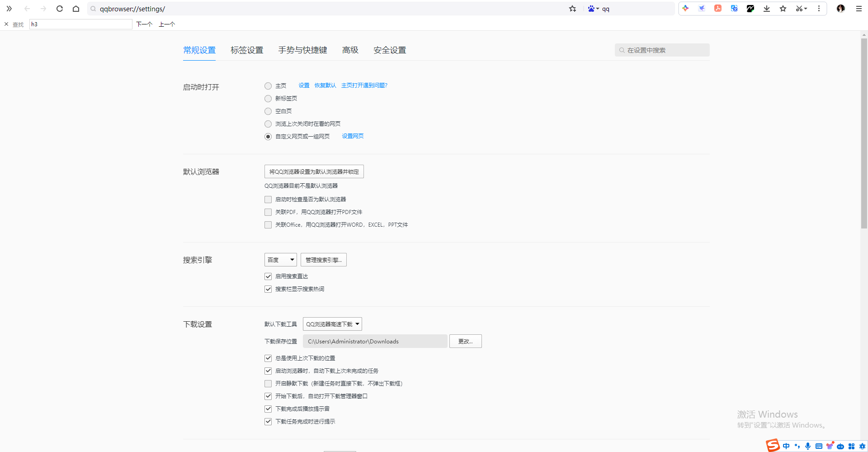The width and height of the screenshot is (868, 452).
Task: Toggle 下载完成后播放提示音 checkbox
Action: [x=268, y=409]
